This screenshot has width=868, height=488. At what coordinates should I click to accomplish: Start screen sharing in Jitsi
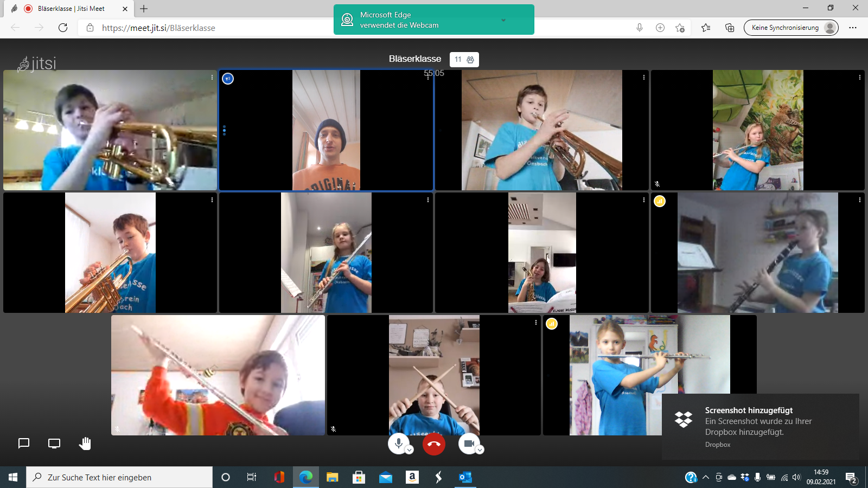point(54,444)
